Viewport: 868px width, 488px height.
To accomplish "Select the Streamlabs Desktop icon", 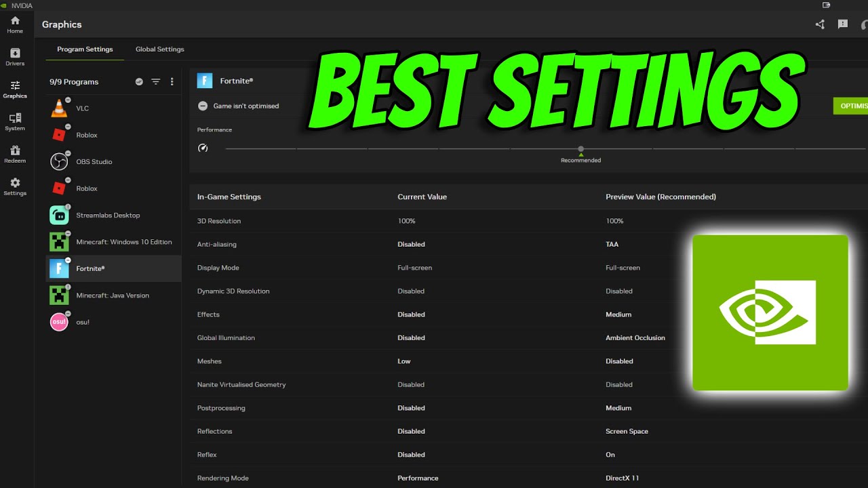I will point(59,215).
